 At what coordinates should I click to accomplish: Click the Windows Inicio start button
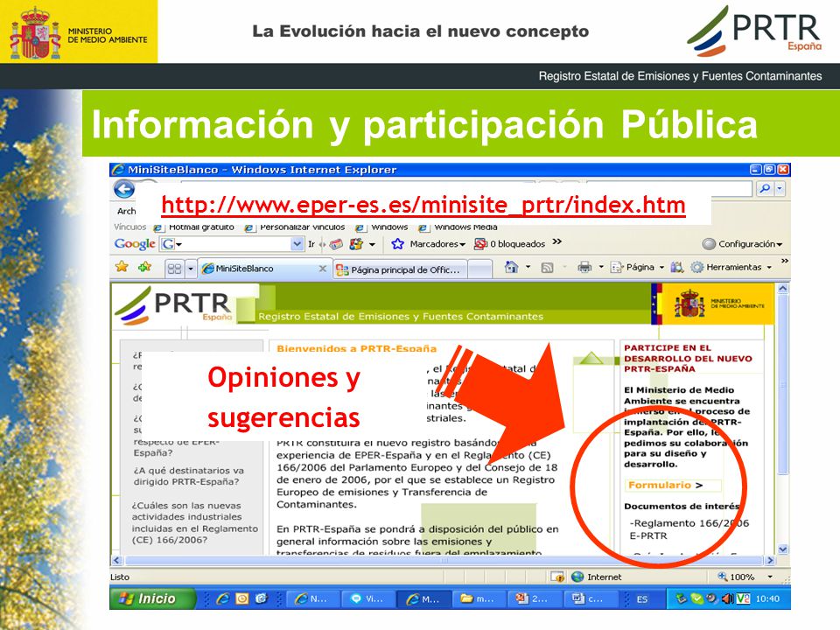pos(152,598)
